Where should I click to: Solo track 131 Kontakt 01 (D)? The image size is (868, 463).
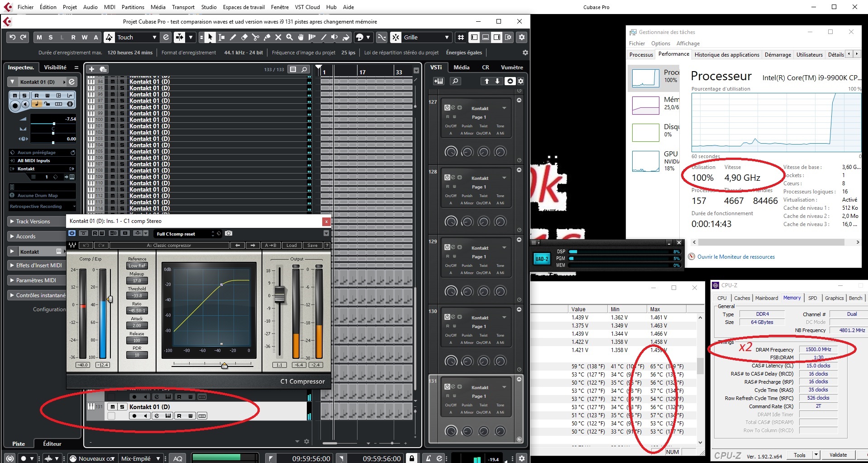point(122,407)
